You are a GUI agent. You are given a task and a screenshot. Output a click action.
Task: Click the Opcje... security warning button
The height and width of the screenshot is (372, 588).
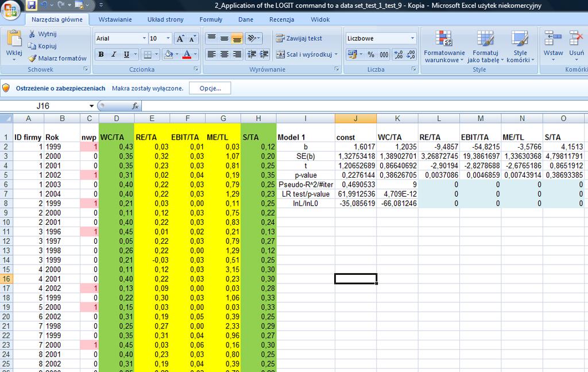[210, 89]
